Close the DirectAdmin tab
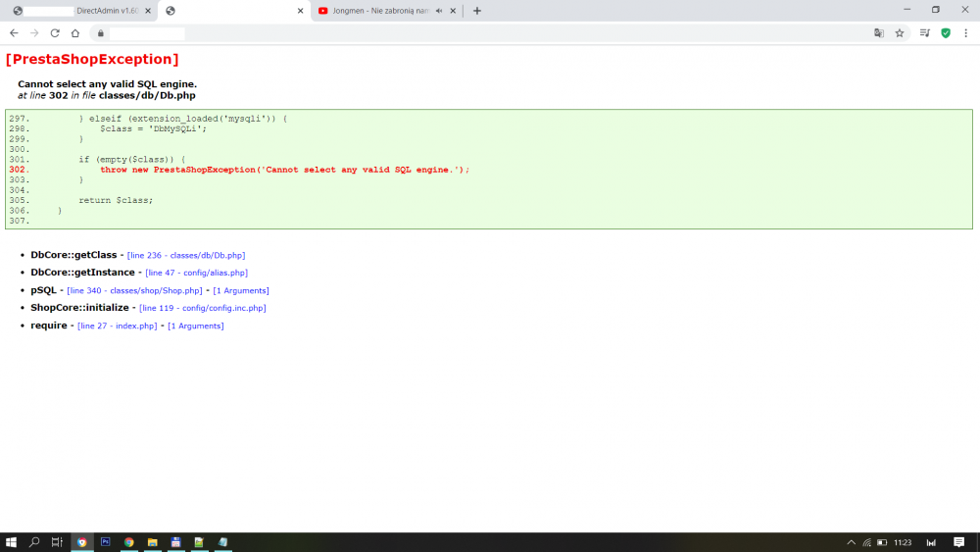Image resolution: width=980 pixels, height=552 pixels. 148,11
